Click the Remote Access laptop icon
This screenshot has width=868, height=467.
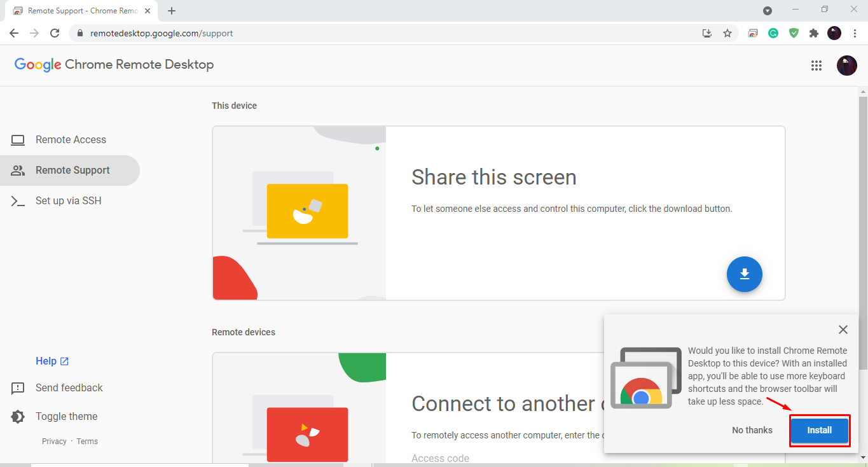pos(18,140)
